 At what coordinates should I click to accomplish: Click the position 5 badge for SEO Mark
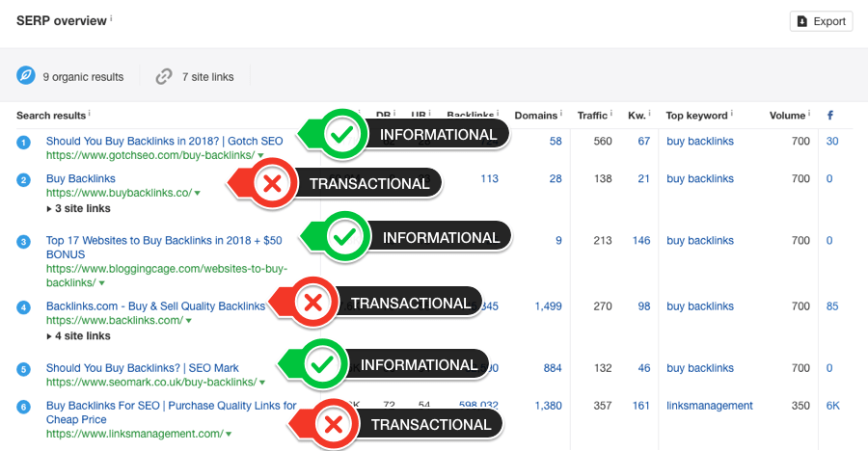pyautogui.click(x=23, y=369)
